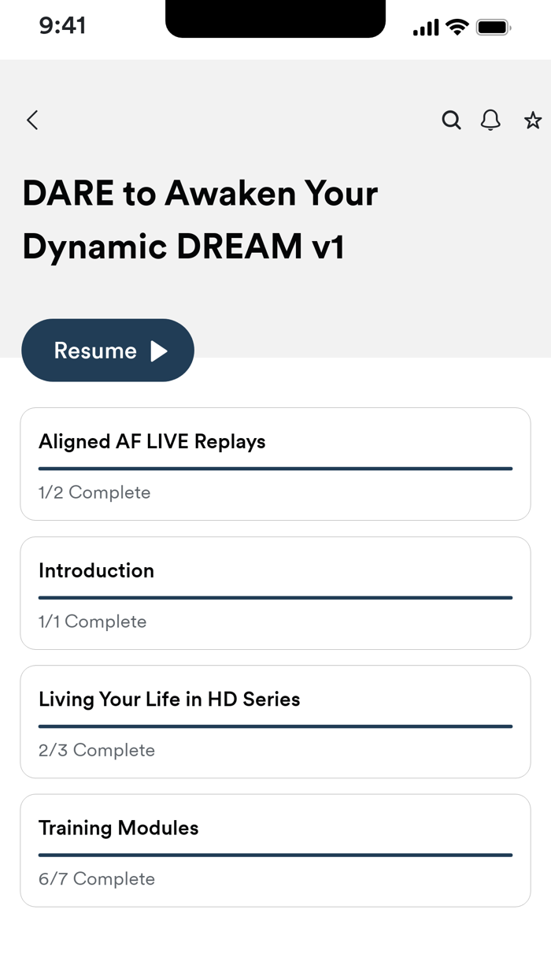Select the course title DARE to Awaken
Screen dimensions: 551x980
[200, 219]
